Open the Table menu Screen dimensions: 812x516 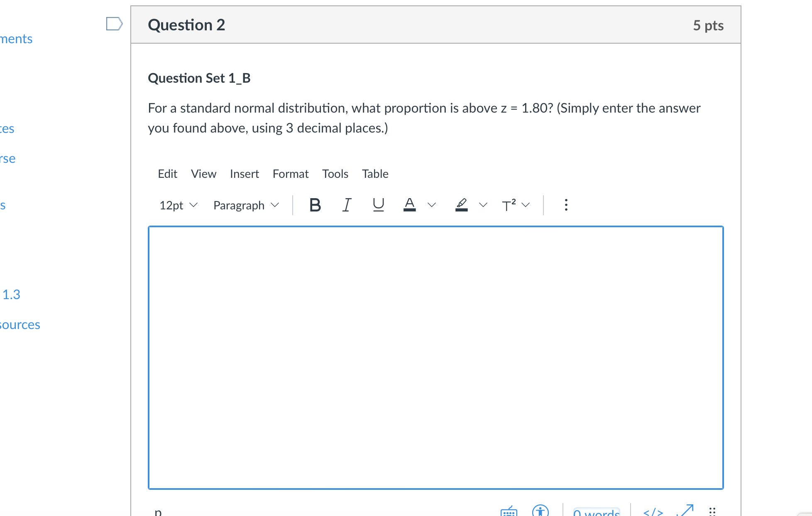(374, 174)
